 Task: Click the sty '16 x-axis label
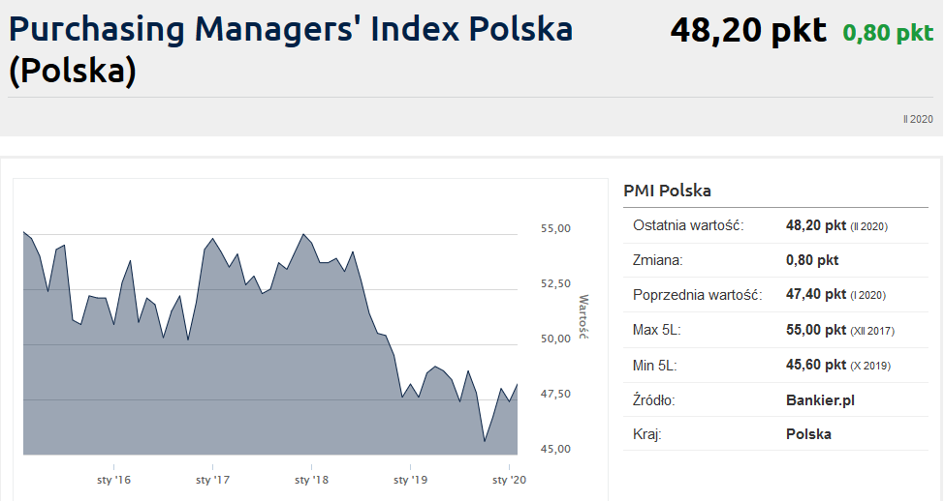click(x=114, y=480)
